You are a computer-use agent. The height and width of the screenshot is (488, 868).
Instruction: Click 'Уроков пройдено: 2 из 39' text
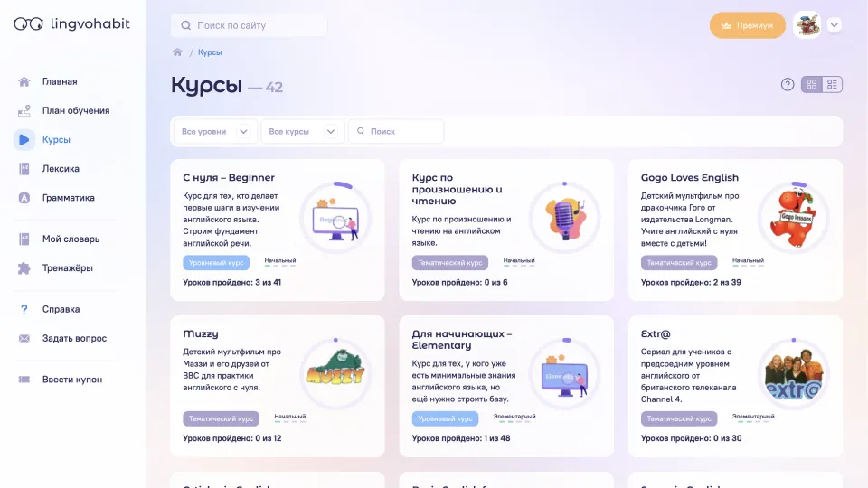tap(691, 282)
